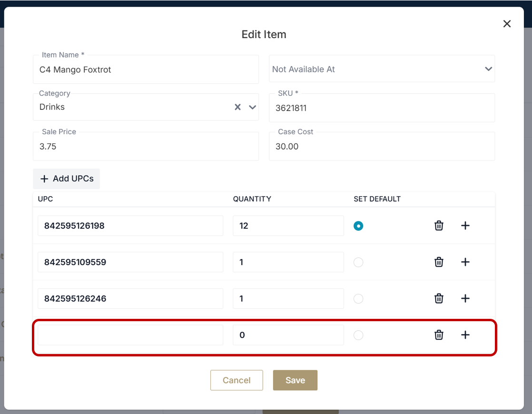Click plus icon in empty UPC row
Screen dimensions: 532x414
(465, 335)
